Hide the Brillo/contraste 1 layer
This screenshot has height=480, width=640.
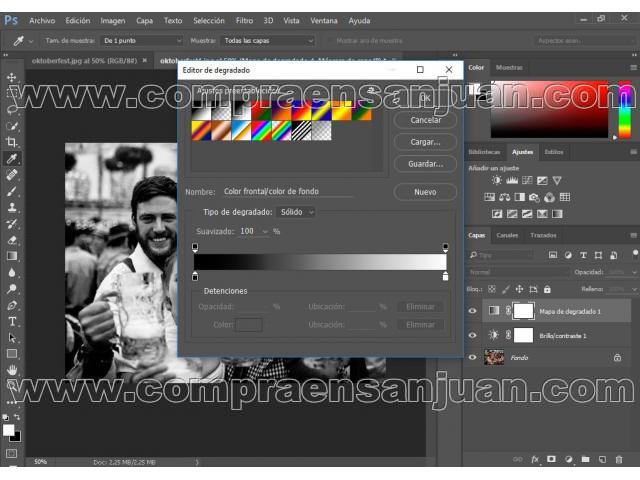pyautogui.click(x=473, y=336)
